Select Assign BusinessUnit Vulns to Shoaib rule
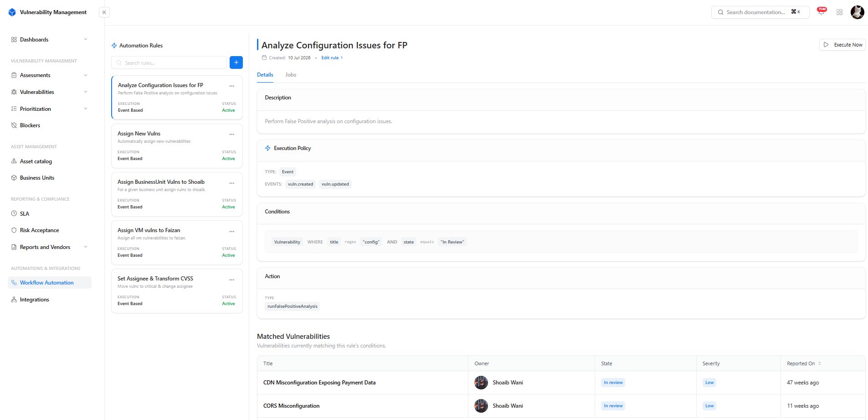 point(177,194)
